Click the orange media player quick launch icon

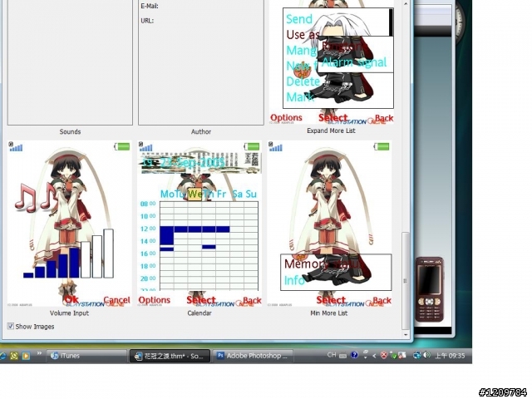pos(26,356)
